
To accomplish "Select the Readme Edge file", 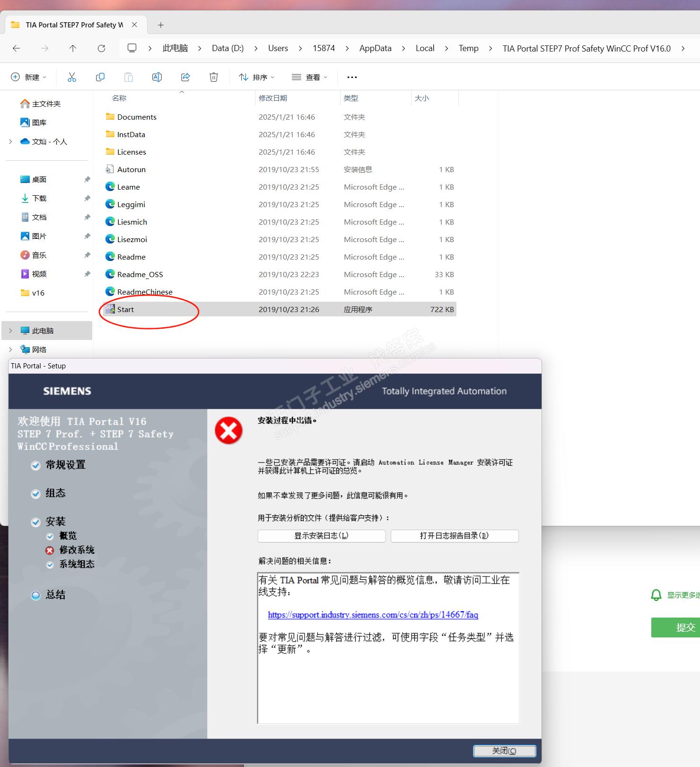I will tap(280, 257).
